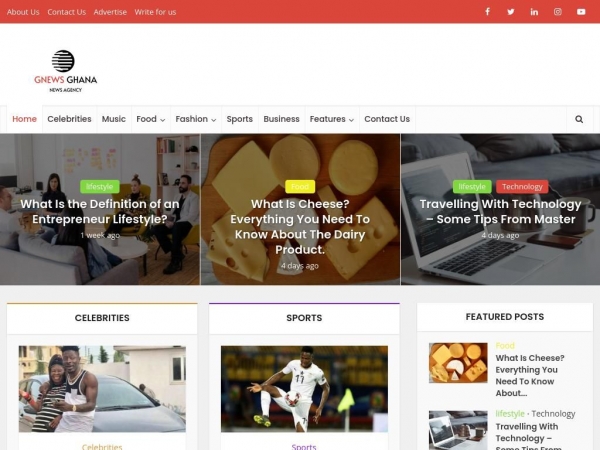Click '4 days ago' on cheese slide
600x450 pixels.
tap(300, 266)
